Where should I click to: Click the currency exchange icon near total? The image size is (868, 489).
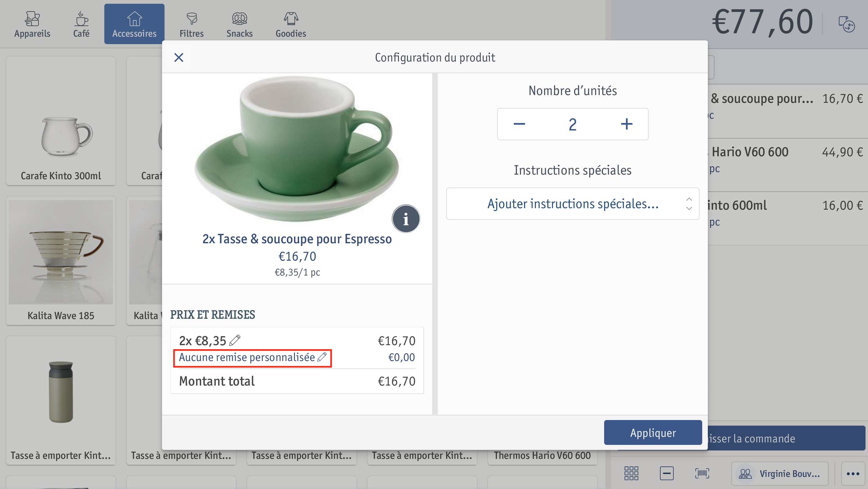click(847, 24)
